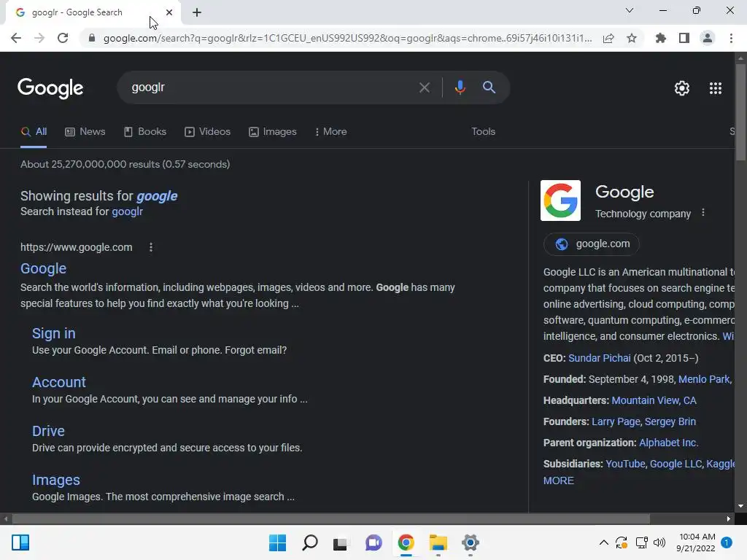
Task: Expand the More search categories menu
Action: pyautogui.click(x=330, y=132)
